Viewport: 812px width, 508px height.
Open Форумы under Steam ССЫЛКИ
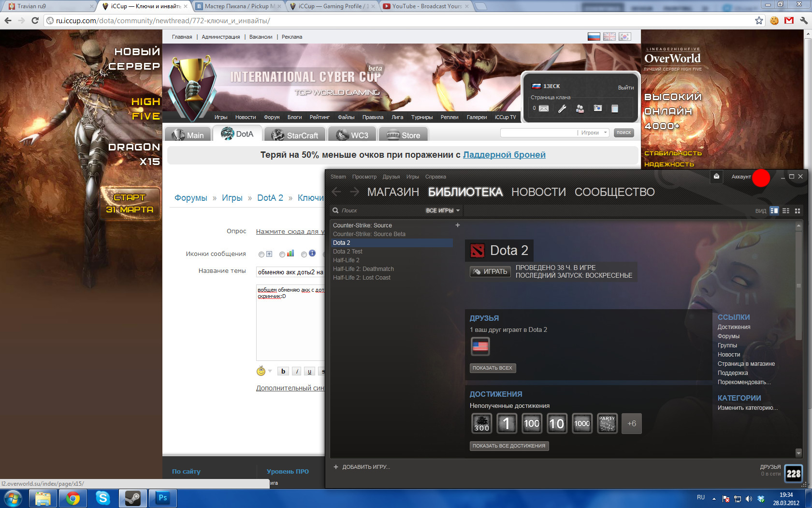[x=728, y=336]
